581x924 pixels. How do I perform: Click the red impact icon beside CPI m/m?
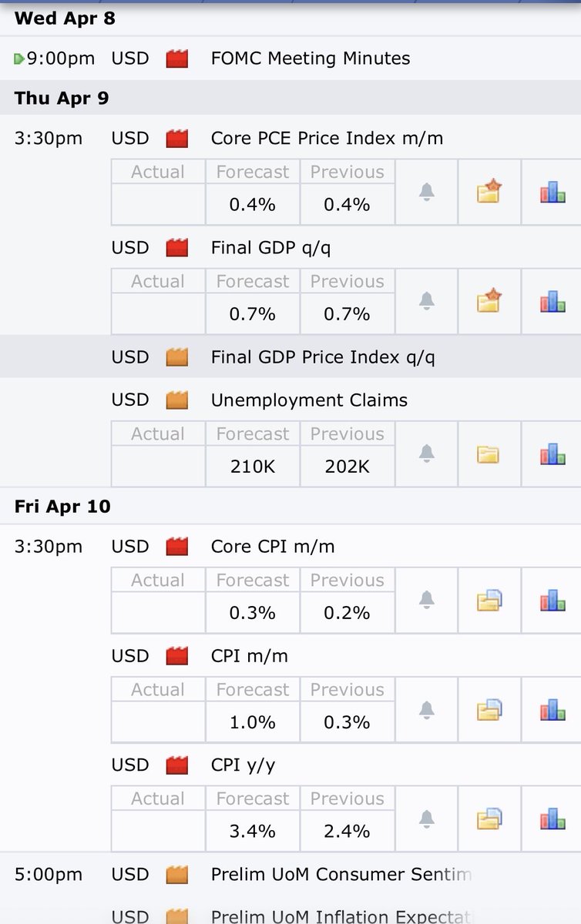(x=177, y=656)
